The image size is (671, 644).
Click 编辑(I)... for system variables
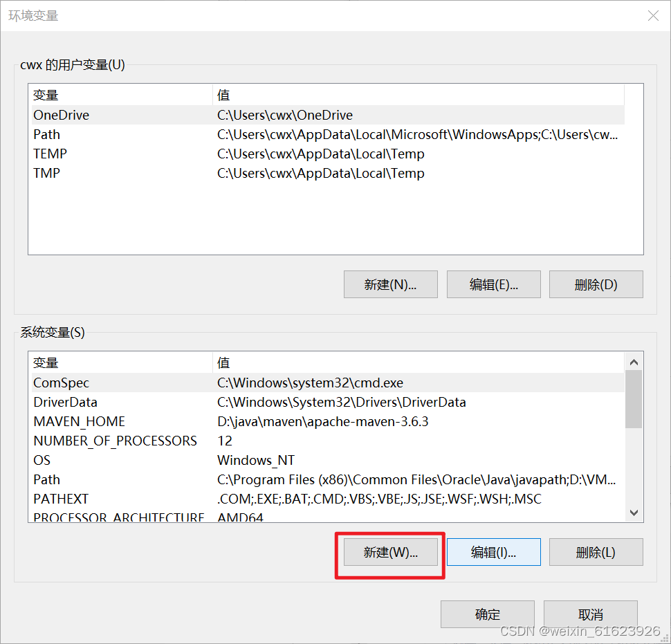tap(493, 552)
